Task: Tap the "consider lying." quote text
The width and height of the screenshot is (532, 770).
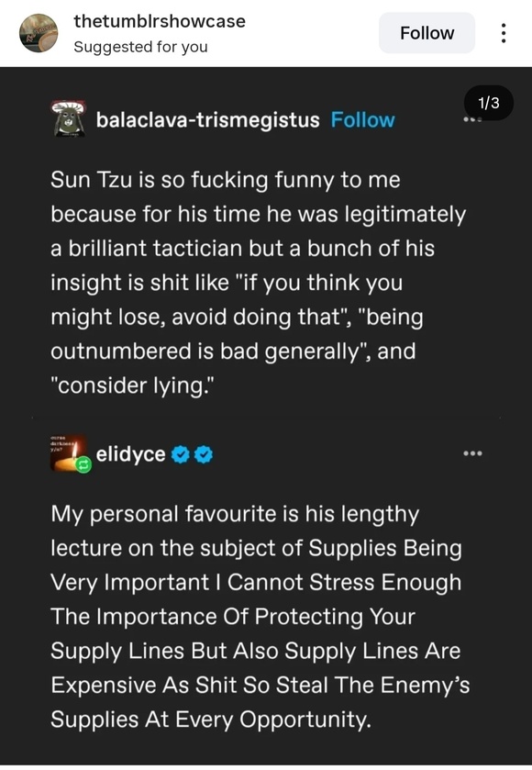Action: [x=132, y=385]
